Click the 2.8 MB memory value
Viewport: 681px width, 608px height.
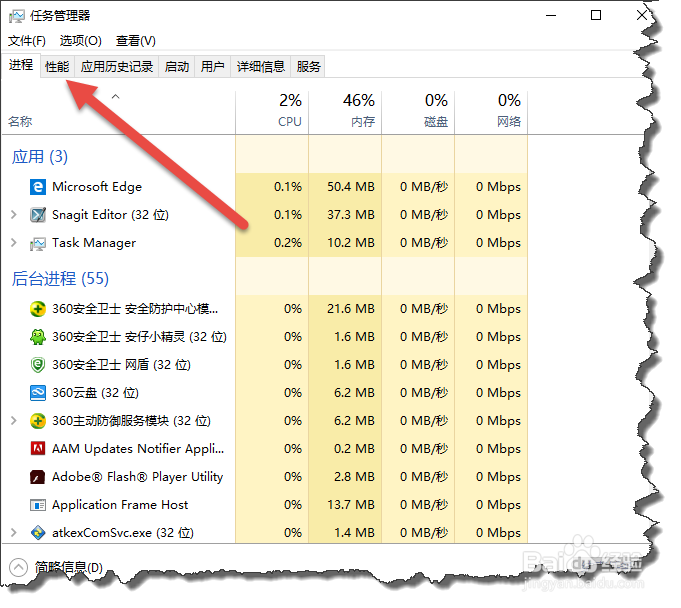coord(354,477)
